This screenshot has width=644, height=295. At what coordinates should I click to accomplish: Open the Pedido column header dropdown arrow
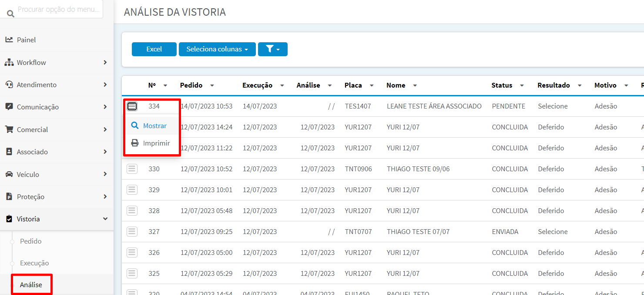[212, 86]
